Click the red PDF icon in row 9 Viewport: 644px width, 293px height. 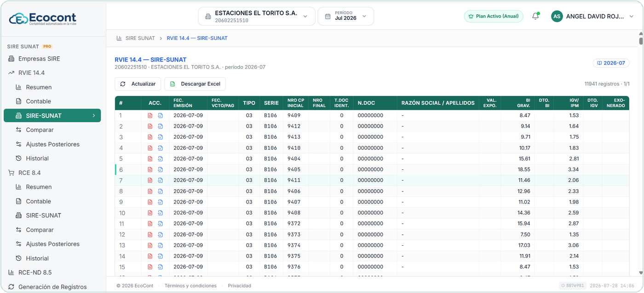click(150, 202)
